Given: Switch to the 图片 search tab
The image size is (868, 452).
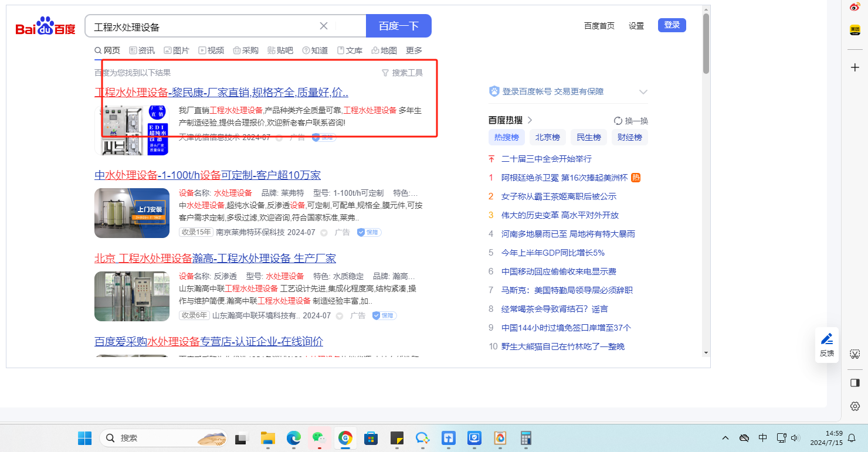Looking at the screenshot, I should pos(177,50).
